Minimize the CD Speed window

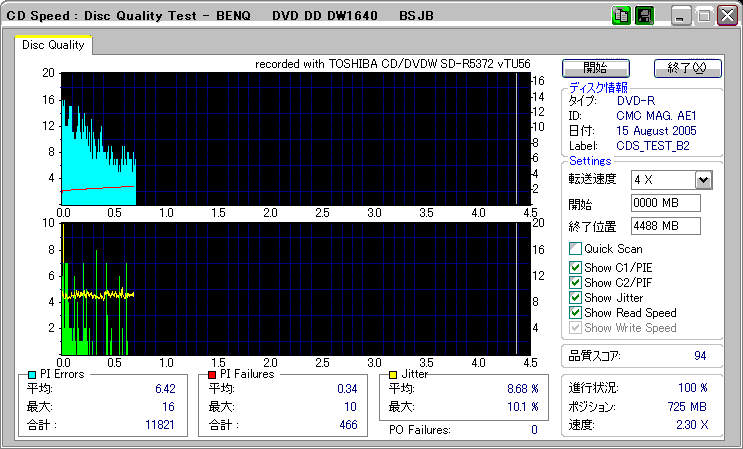681,16
